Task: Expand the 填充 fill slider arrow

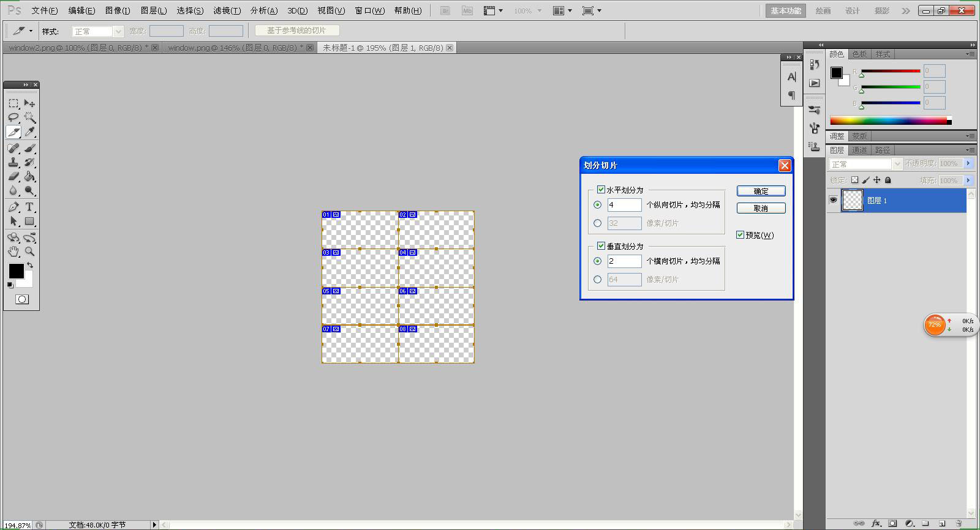Action: 968,181
